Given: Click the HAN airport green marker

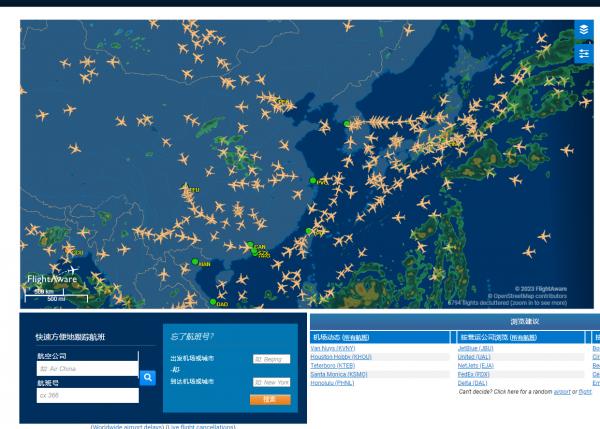Looking at the screenshot, I should pyautogui.click(x=195, y=262).
